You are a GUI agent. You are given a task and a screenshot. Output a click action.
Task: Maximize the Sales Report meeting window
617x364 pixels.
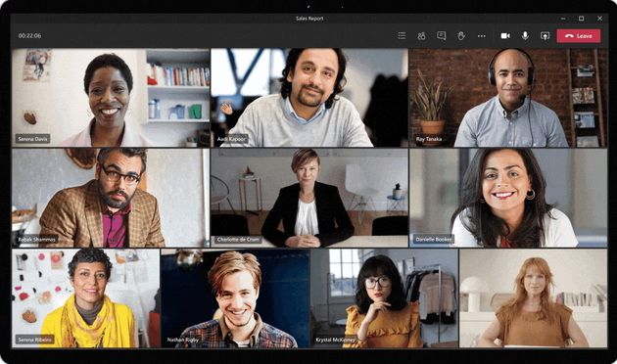581,18
